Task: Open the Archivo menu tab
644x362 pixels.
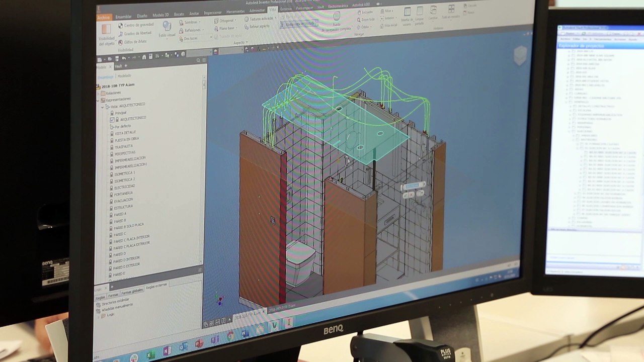Action: (103, 18)
